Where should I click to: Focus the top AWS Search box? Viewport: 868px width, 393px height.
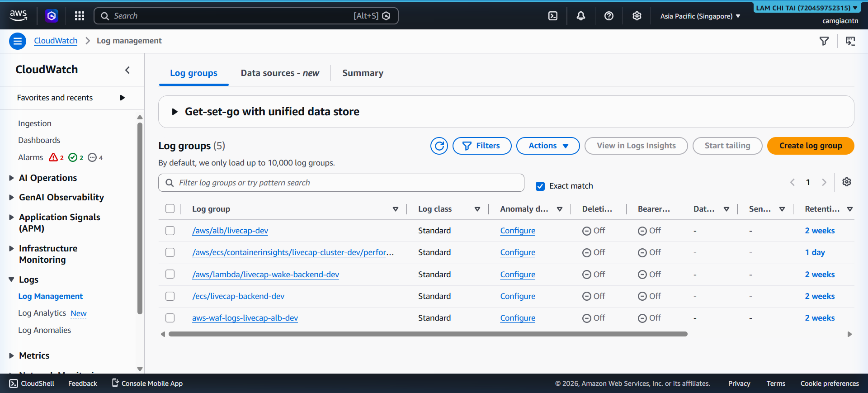[246, 16]
